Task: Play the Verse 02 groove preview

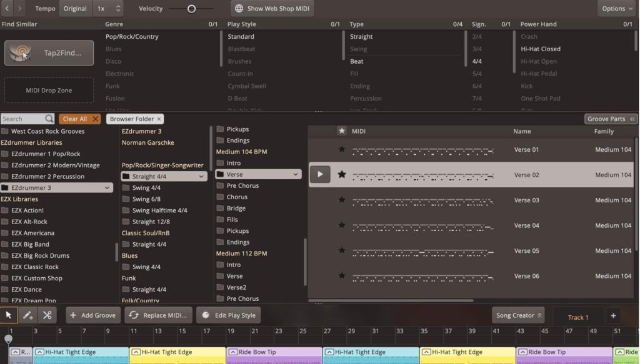Action: (x=320, y=174)
